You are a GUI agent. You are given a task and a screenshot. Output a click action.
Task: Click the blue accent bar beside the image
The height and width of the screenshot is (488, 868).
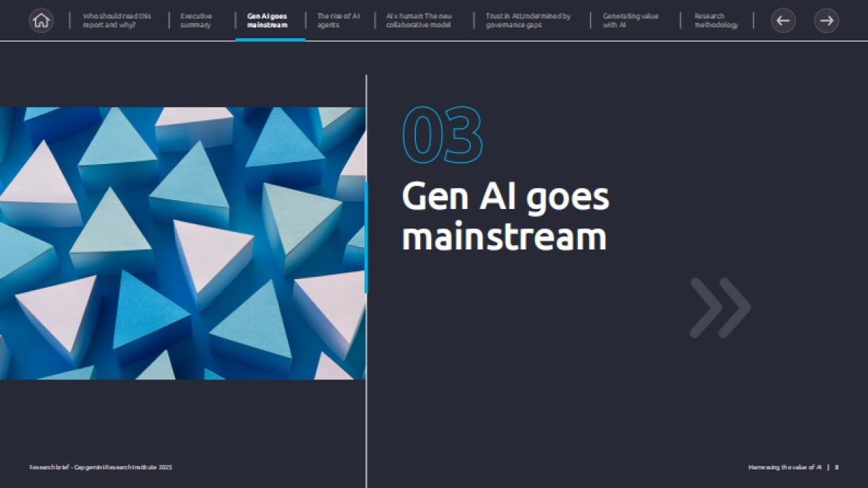click(366, 237)
